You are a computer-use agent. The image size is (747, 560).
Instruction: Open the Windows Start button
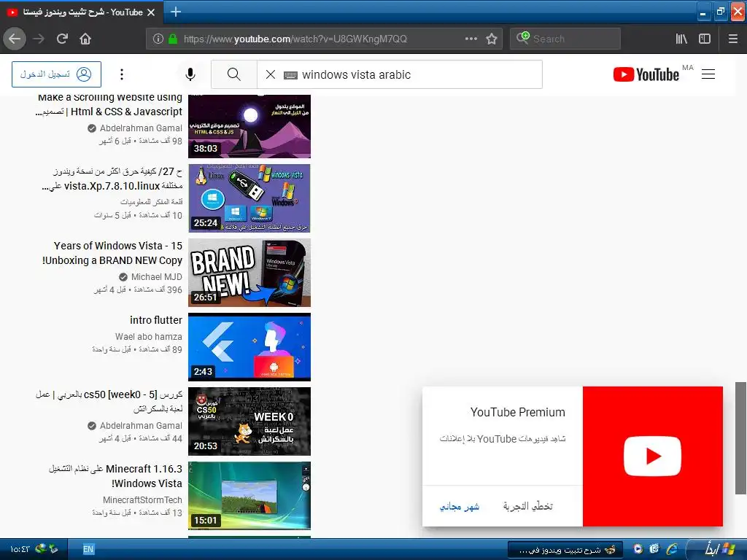(x=719, y=549)
